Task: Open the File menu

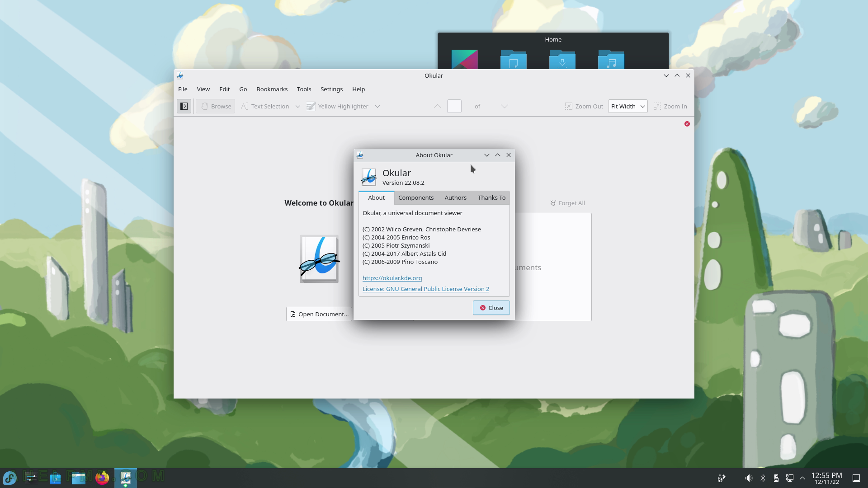Action: pos(183,89)
